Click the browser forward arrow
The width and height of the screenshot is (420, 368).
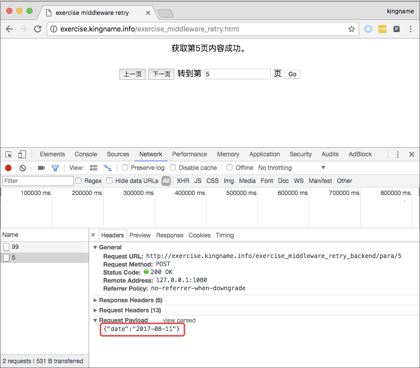pyautogui.click(x=23, y=29)
